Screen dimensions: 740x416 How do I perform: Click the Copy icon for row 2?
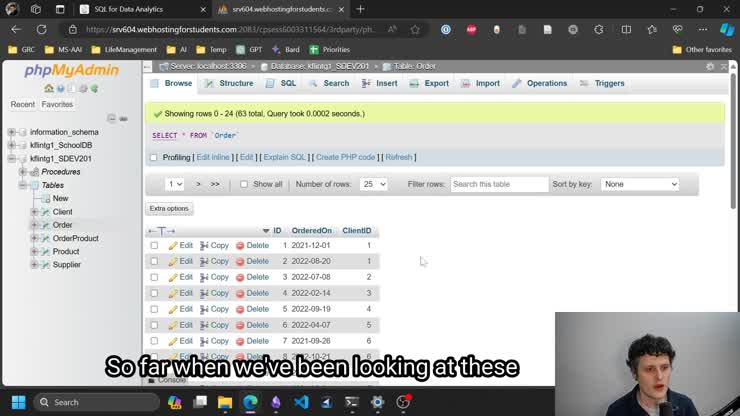[x=205, y=262]
